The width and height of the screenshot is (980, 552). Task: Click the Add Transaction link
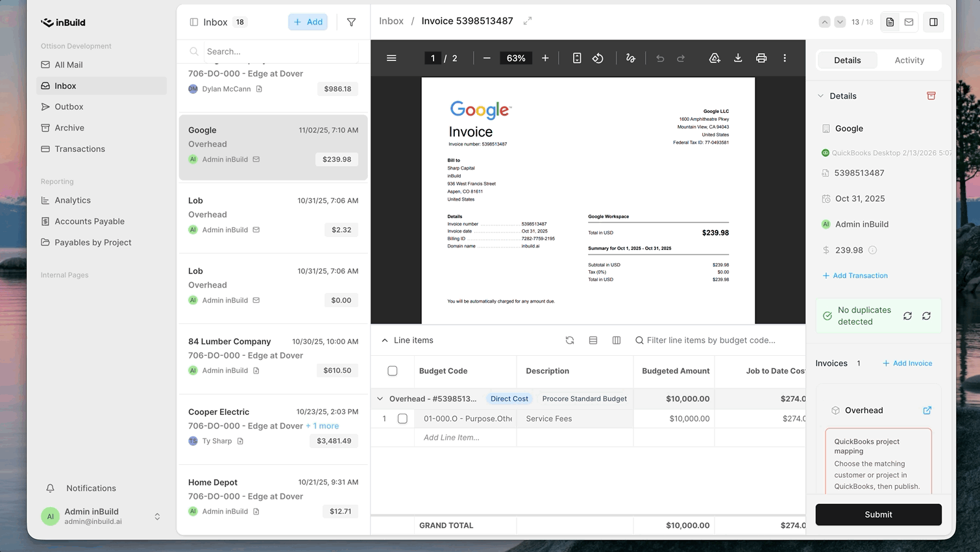pyautogui.click(x=855, y=275)
